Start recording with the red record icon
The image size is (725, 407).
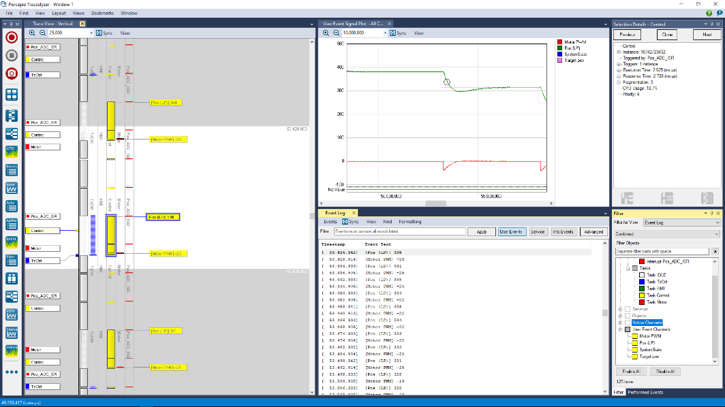click(x=12, y=37)
